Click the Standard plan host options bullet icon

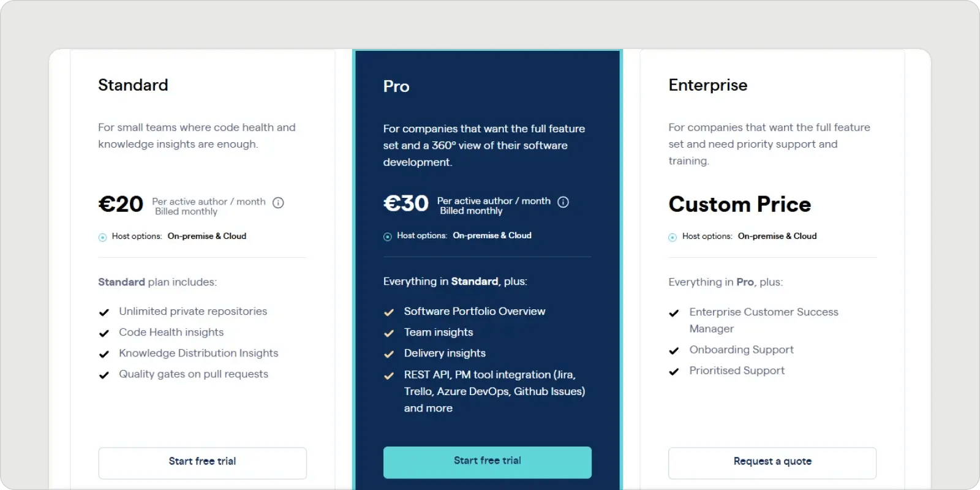pyautogui.click(x=103, y=238)
